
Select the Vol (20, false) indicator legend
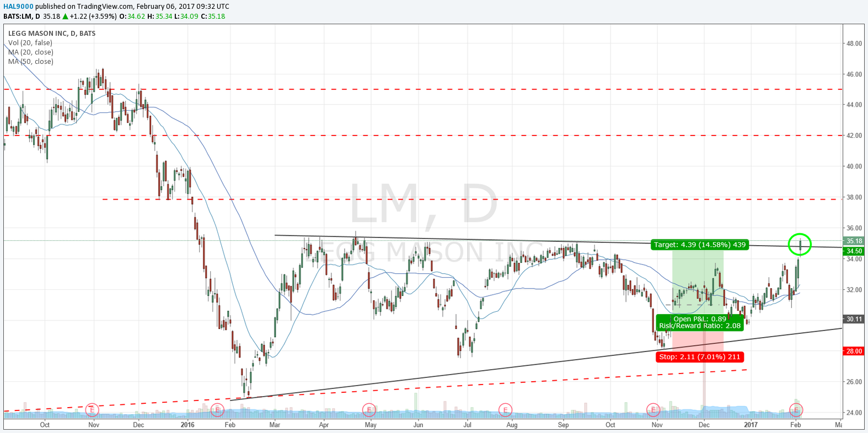30,43
